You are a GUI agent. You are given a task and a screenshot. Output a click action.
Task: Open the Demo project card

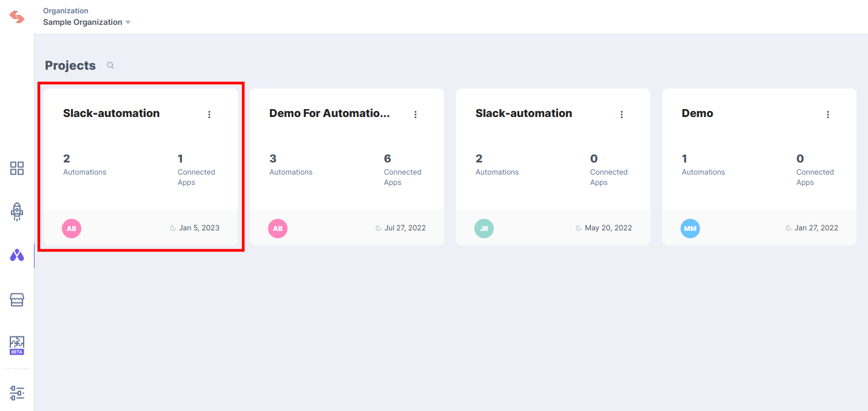698,113
